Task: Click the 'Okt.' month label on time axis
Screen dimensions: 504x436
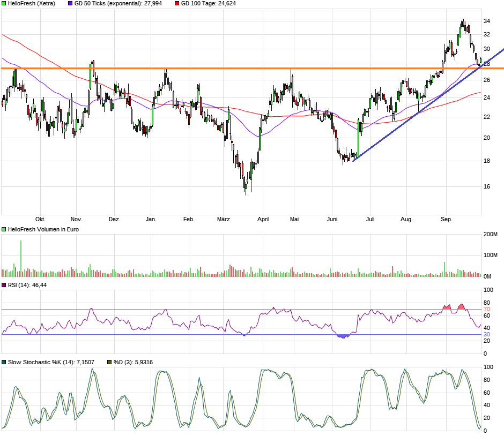Action: 40,219
